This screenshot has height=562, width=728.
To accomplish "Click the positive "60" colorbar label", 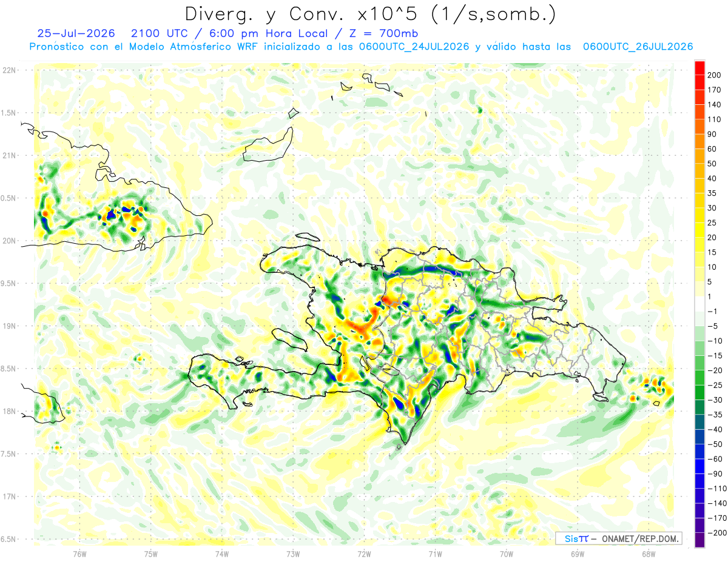I will click(x=712, y=149).
